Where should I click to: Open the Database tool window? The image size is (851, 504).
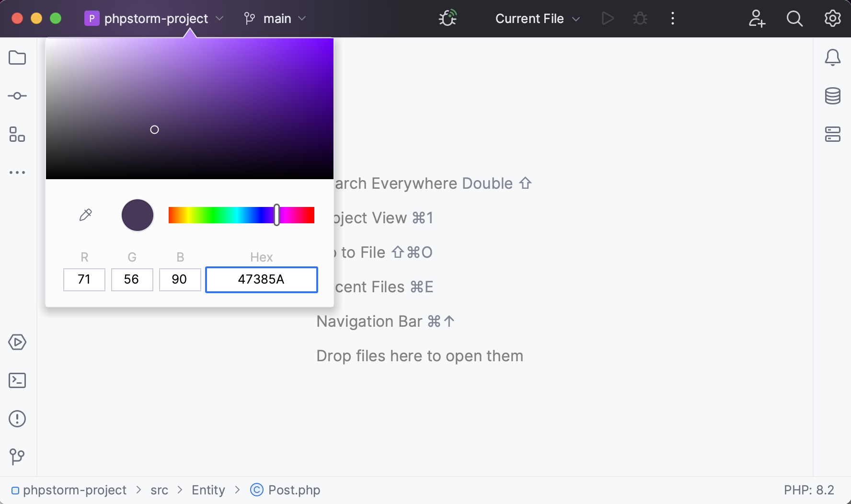[833, 96]
